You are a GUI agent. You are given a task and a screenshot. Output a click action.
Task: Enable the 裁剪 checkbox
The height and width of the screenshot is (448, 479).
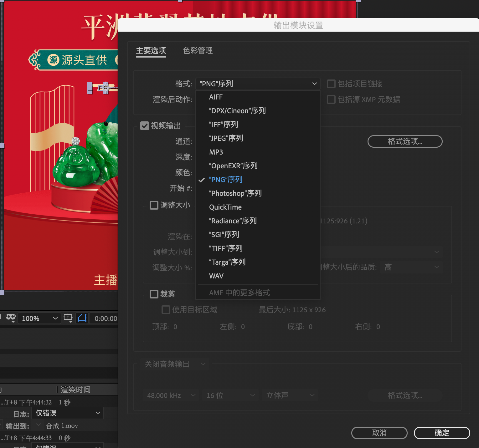click(x=154, y=294)
